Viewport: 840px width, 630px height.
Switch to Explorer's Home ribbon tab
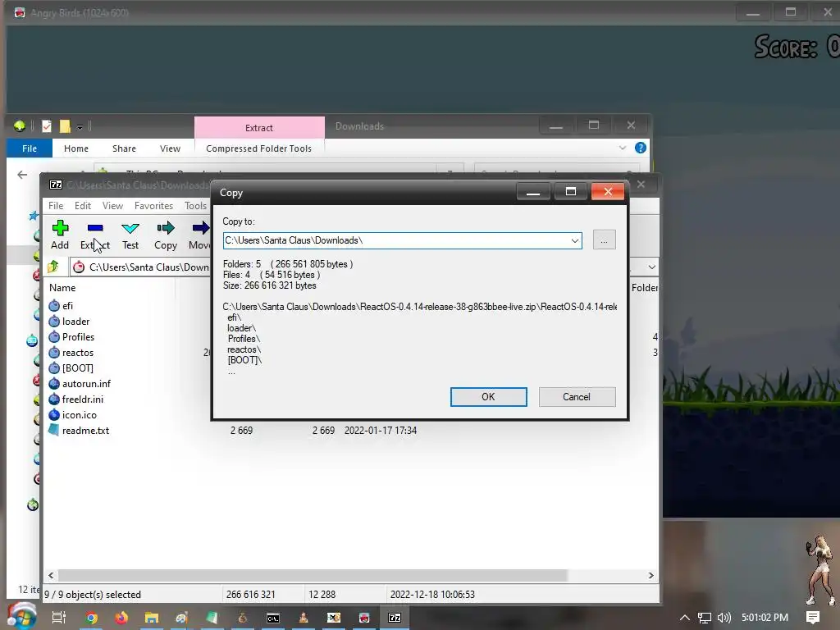point(76,148)
